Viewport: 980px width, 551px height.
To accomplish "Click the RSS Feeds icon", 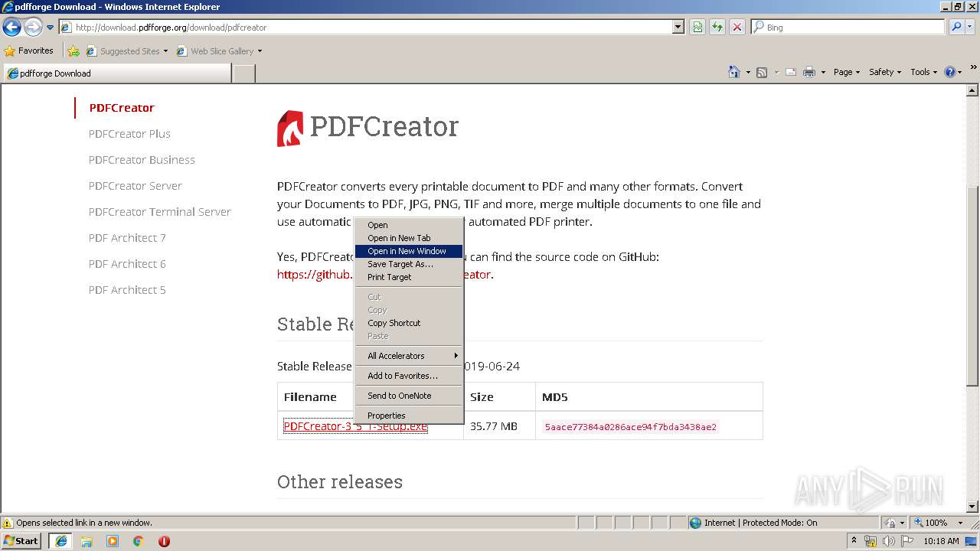I will point(762,72).
